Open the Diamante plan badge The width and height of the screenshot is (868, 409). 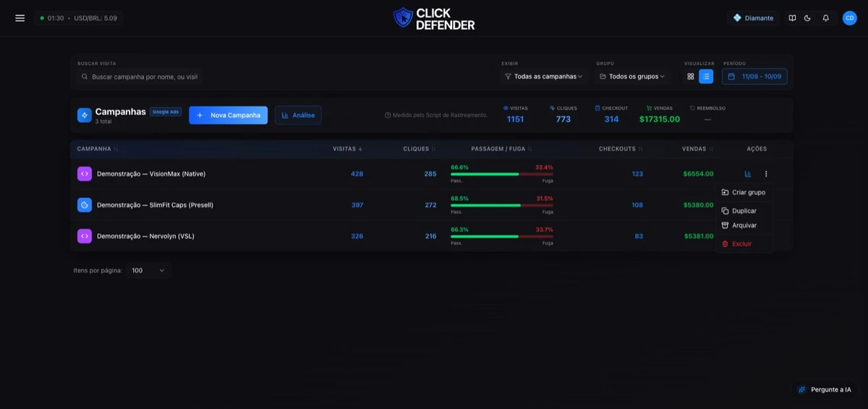click(x=753, y=18)
